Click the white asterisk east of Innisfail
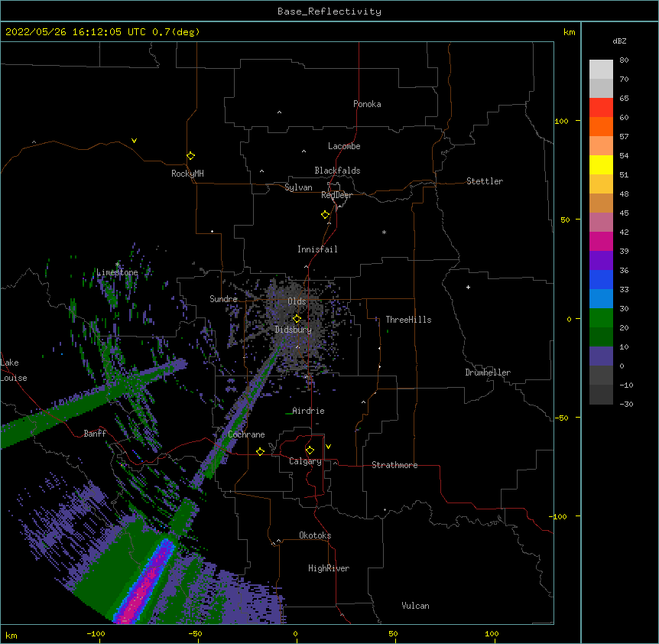The width and height of the screenshot is (659, 644). [384, 232]
